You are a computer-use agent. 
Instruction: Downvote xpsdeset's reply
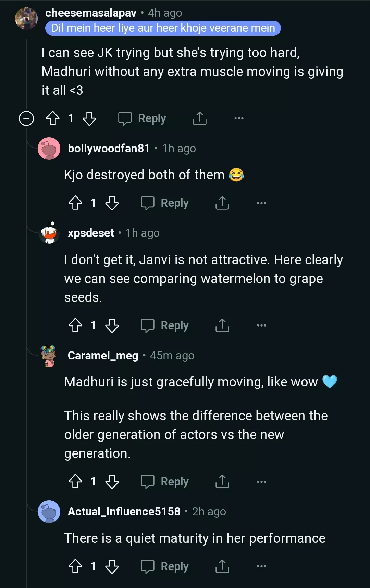click(112, 325)
